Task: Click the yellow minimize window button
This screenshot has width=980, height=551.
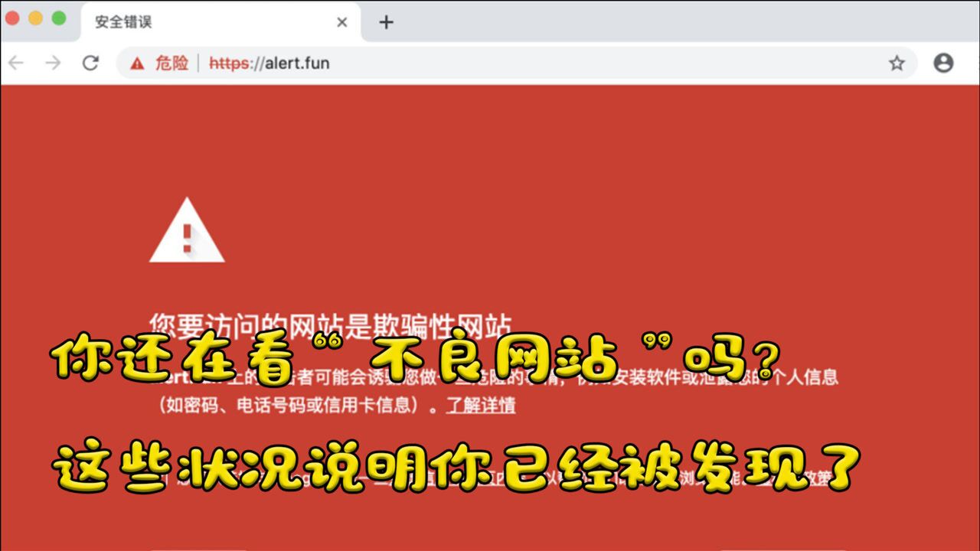Action: pos(35,18)
